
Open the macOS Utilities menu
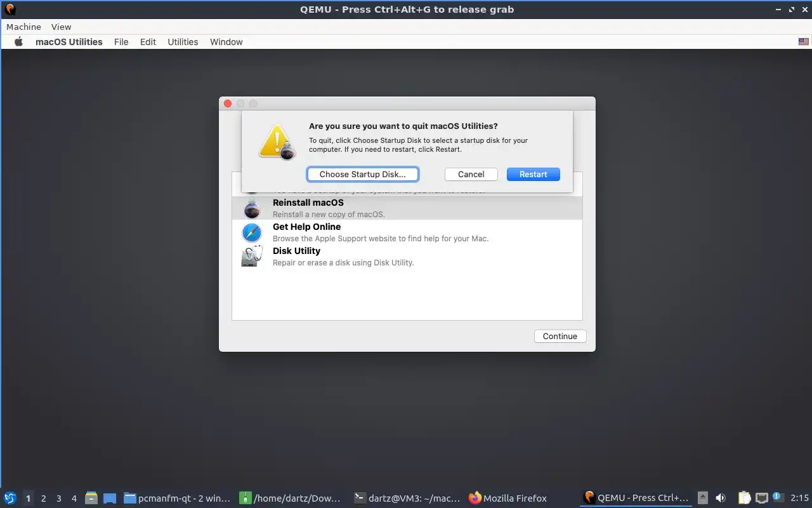pyautogui.click(x=69, y=42)
